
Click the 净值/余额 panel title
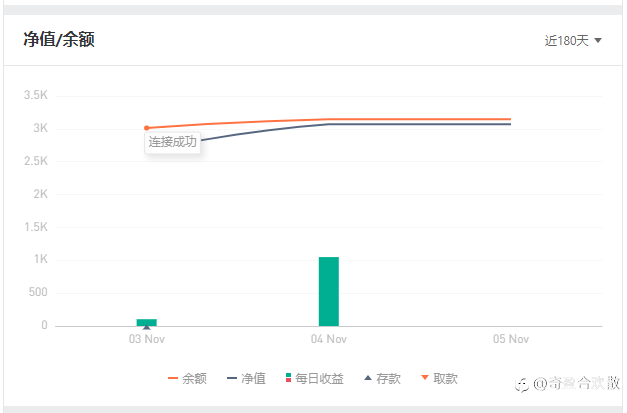(59, 40)
